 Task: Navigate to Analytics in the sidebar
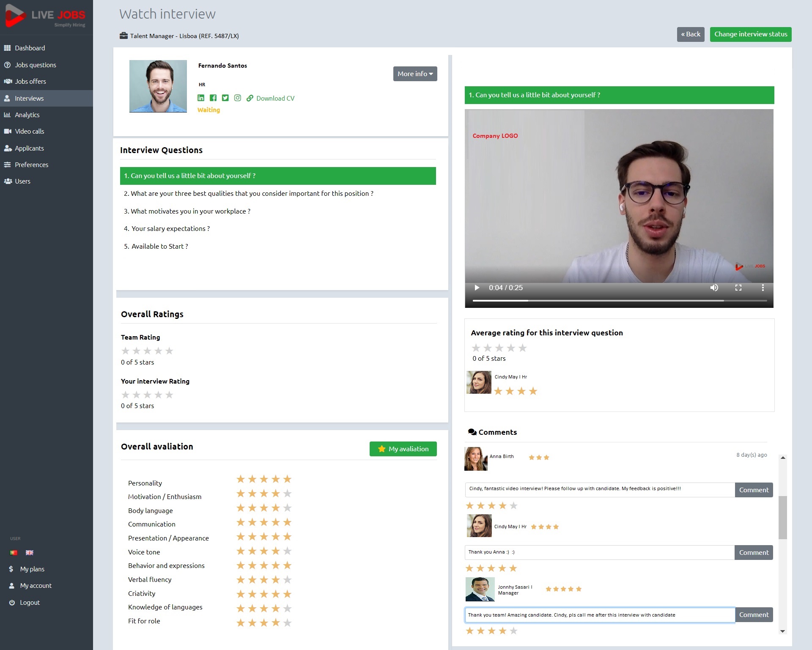27,115
